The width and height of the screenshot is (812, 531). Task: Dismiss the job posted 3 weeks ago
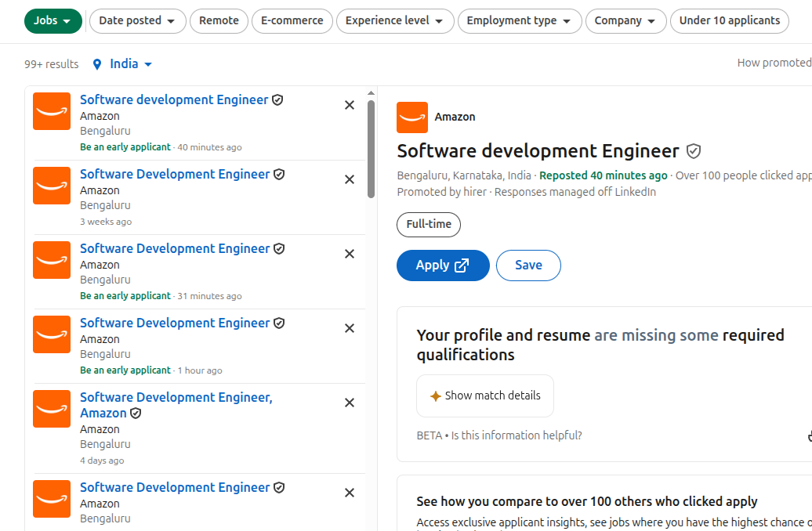(x=350, y=179)
